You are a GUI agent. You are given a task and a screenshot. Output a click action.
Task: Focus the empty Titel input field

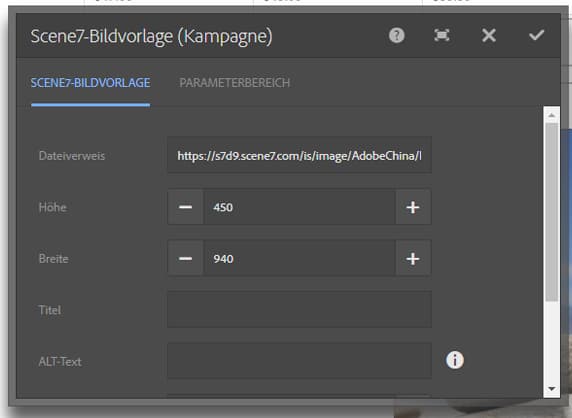click(299, 309)
